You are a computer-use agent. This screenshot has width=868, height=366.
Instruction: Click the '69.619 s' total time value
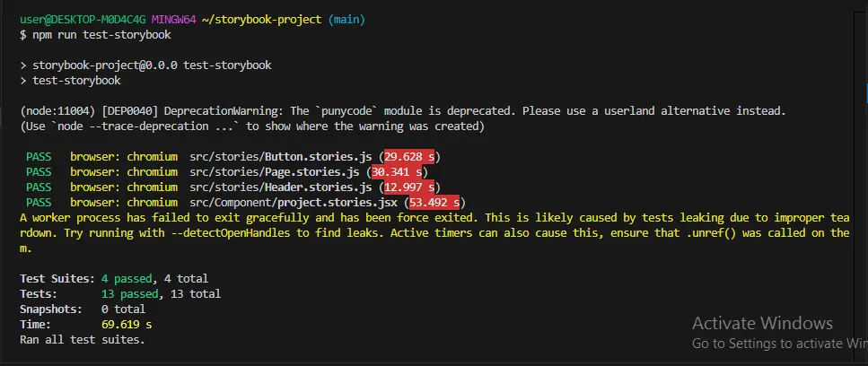127,324
